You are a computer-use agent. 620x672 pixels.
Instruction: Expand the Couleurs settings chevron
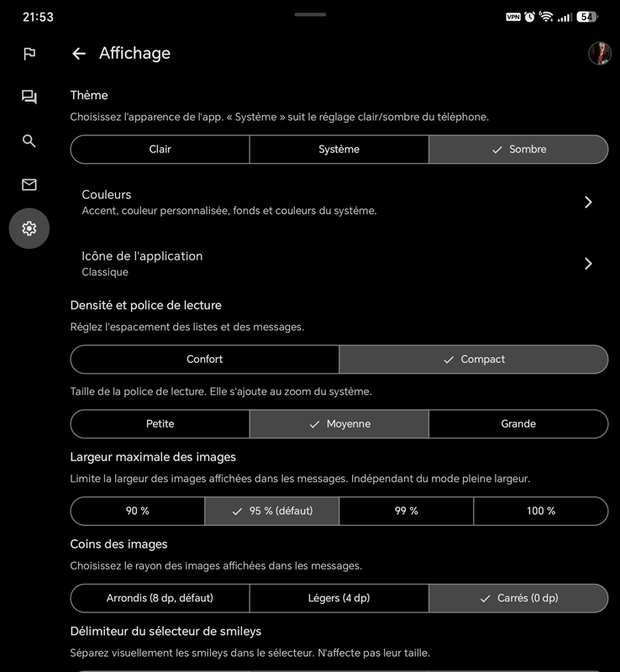pos(588,202)
